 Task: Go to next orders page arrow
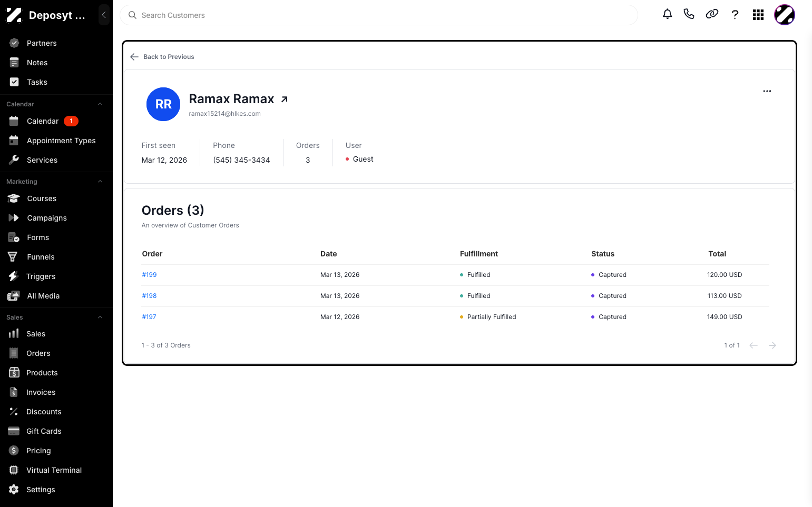[772, 345]
